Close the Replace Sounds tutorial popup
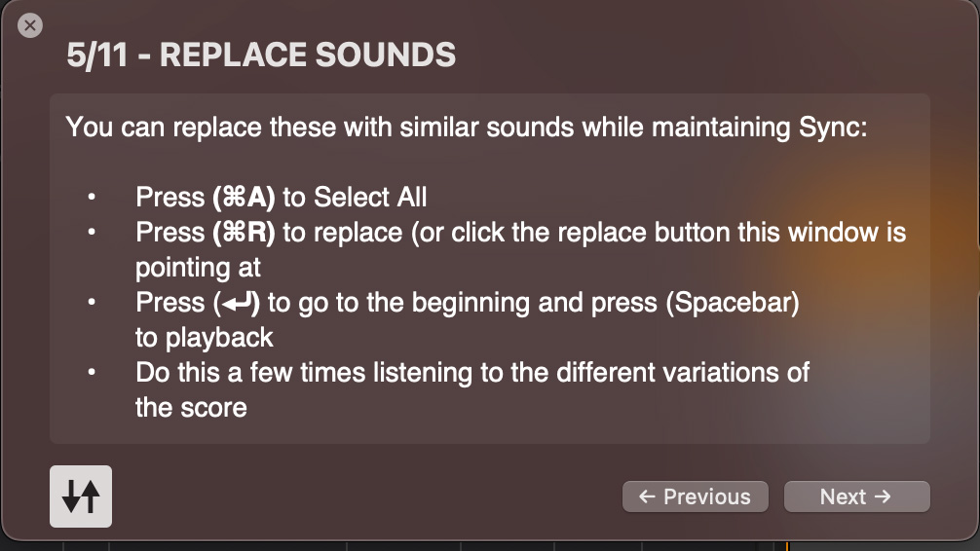This screenshot has width=980, height=551. point(30,25)
